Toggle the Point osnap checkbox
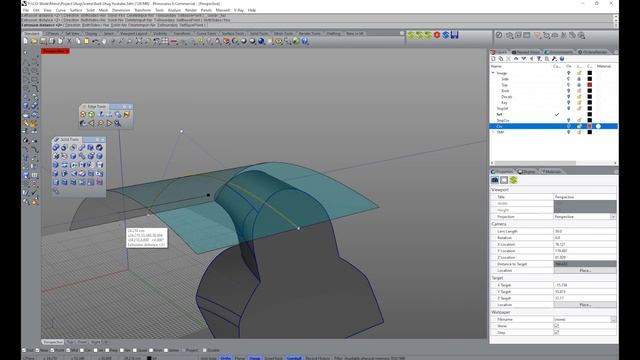This screenshot has width=640, height=360. point(52,350)
